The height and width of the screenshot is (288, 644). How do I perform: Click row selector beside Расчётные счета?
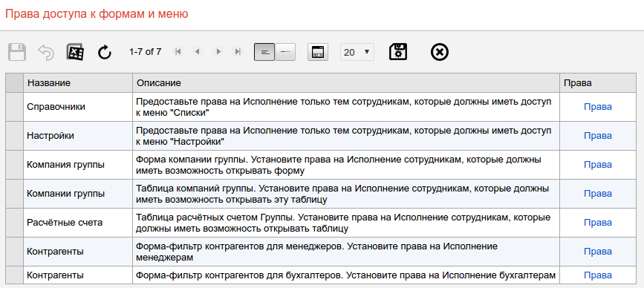click(14, 223)
